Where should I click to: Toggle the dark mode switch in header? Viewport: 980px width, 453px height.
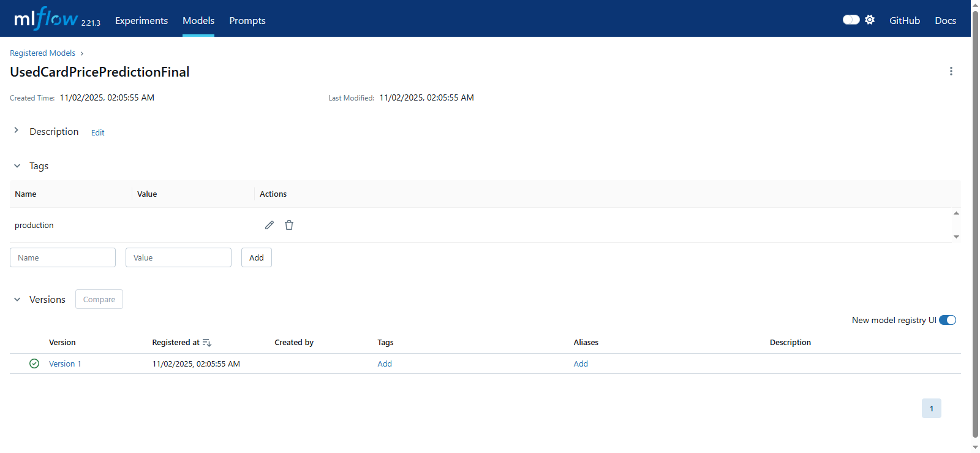[x=851, y=20]
